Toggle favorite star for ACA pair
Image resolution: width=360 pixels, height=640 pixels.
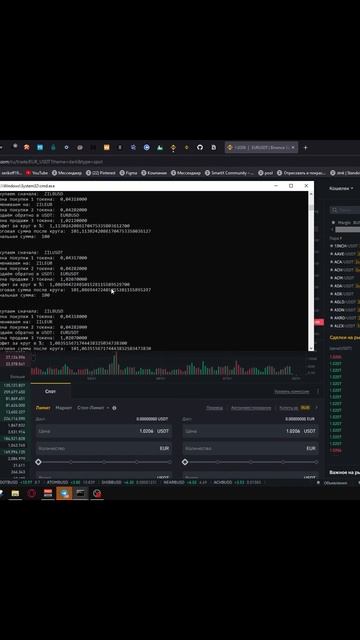tap(331, 262)
